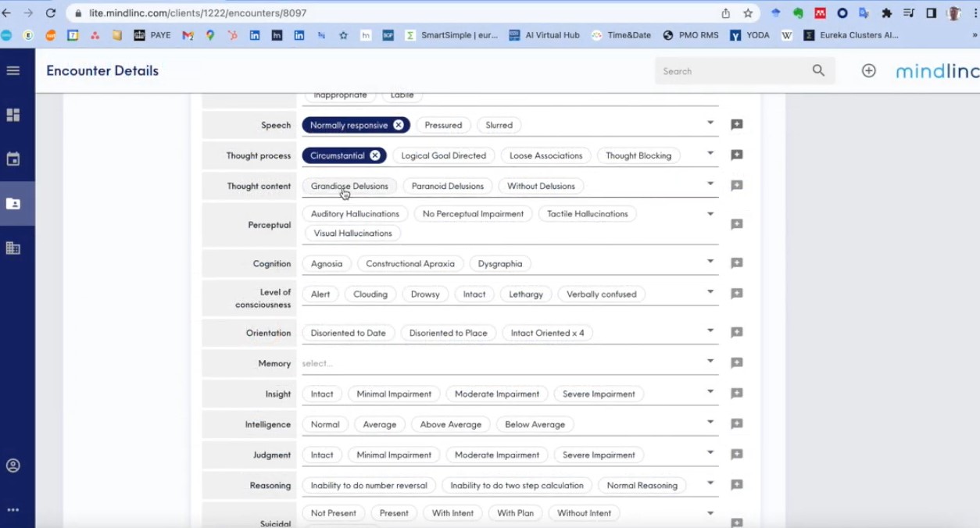The image size is (980, 528).
Task: Select the dashboard grid icon in sidebar
Action: click(13, 115)
